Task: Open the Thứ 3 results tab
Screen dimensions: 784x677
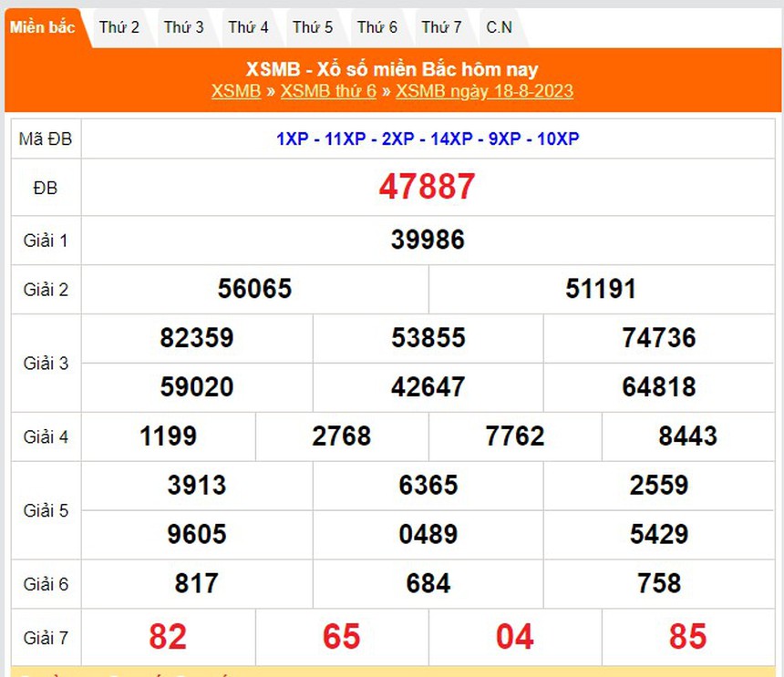Action: tap(184, 27)
